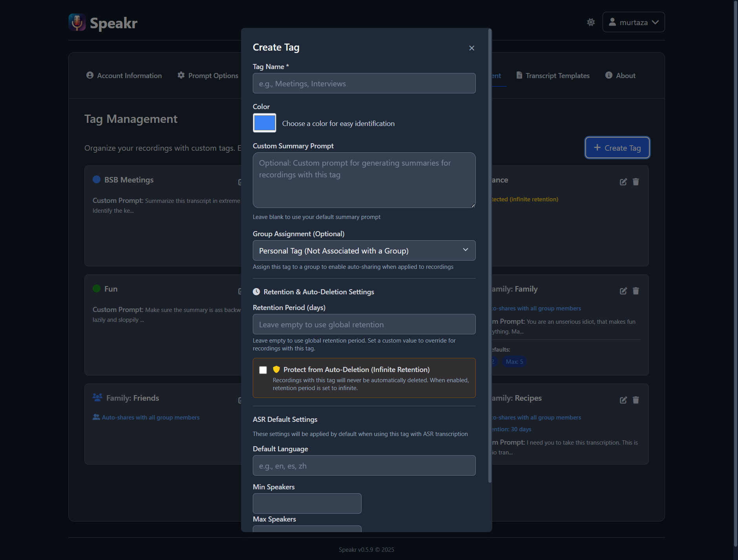
Task: Go to the About tab
Action: pos(620,75)
